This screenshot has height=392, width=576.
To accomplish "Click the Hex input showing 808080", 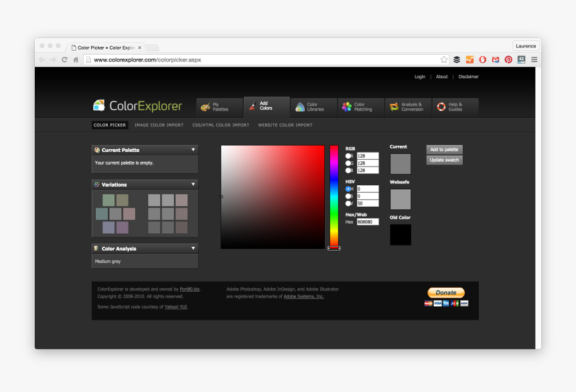I will (x=368, y=221).
